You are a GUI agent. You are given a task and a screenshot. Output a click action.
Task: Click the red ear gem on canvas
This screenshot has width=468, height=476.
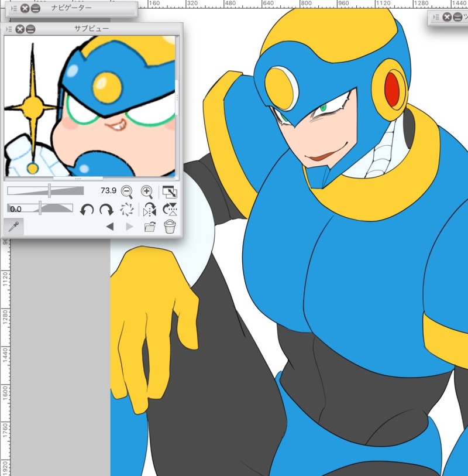point(393,90)
